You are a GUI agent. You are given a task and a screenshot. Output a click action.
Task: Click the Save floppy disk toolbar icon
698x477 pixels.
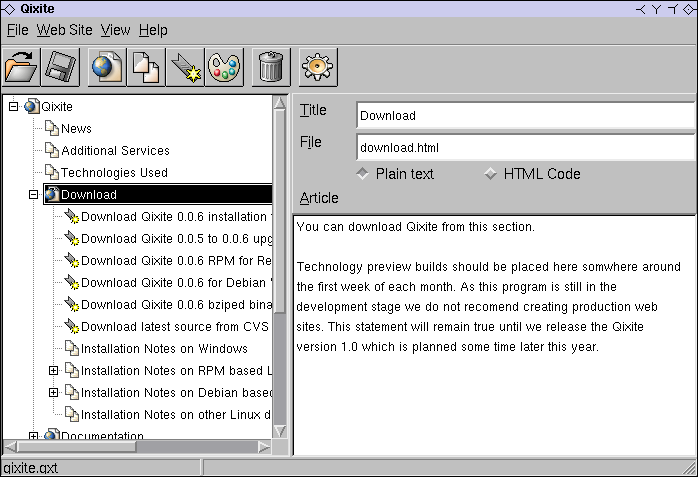(60, 67)
